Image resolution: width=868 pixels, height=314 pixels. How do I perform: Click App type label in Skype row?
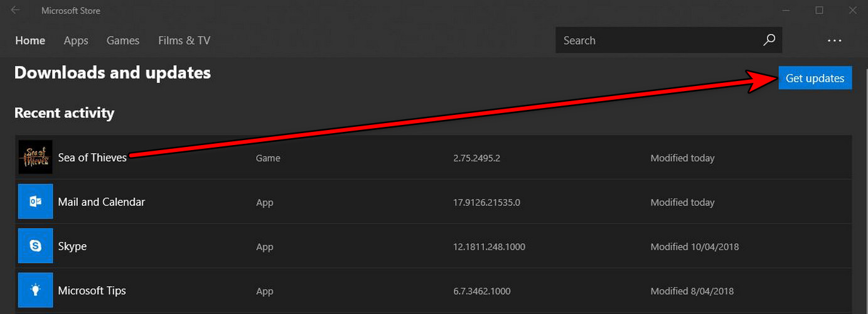pos(265,247)
